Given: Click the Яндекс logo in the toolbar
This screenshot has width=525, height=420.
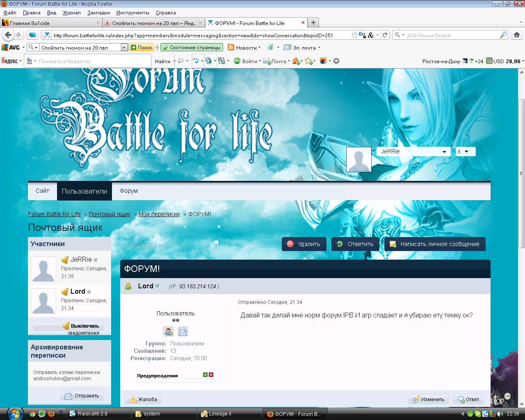Looking at the screenshot, I should point(9,61).
